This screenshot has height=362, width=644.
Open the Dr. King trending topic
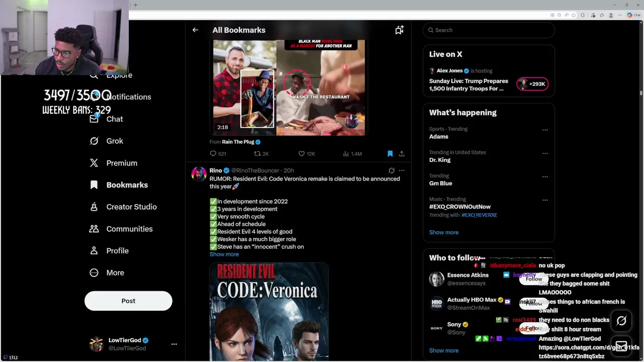tap(440, 160)
